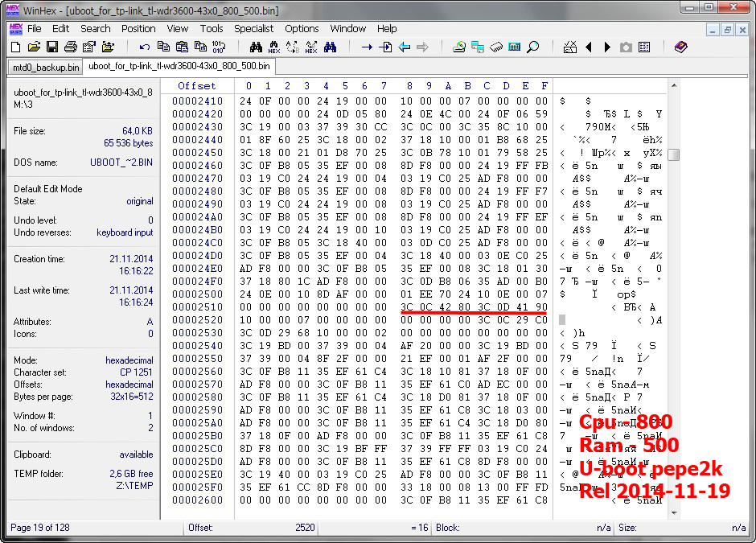756x543 pixels.
Task: Click the magnifying glass Analyze icon
Action: [533, 47]
